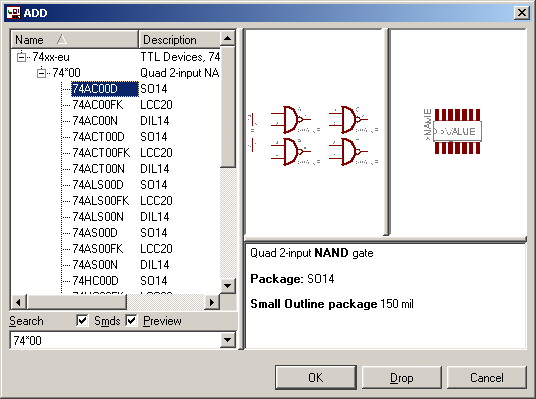
Task: Select the 74ACT00N device entry
Action: point(98,169)
